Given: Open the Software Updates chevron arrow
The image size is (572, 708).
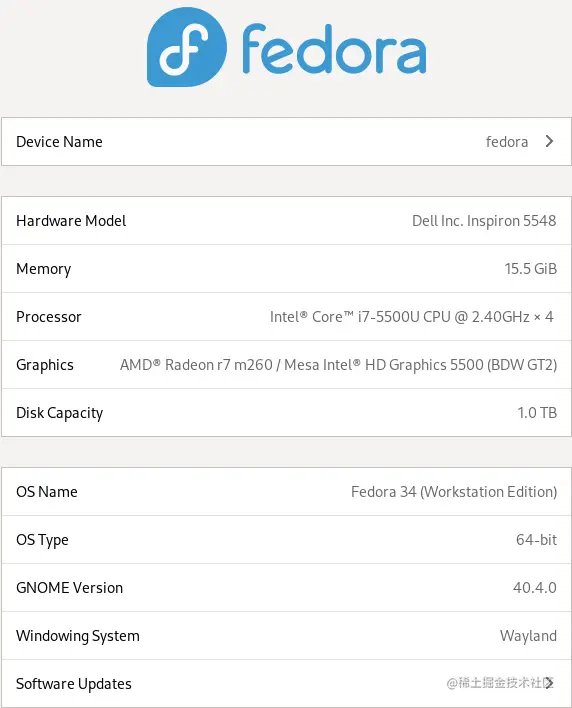Looking at the screenshot, I should coord(549,683).
